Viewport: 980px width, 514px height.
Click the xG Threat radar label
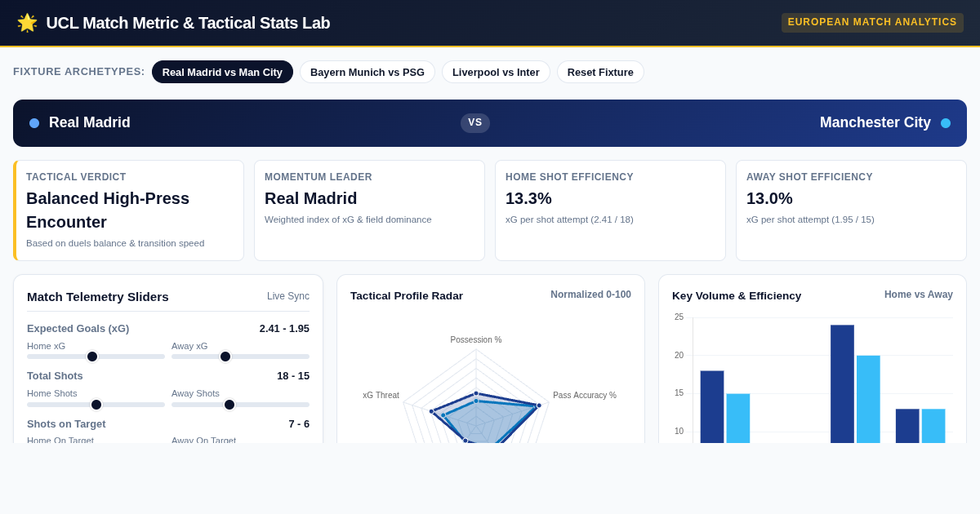(381, 395)
